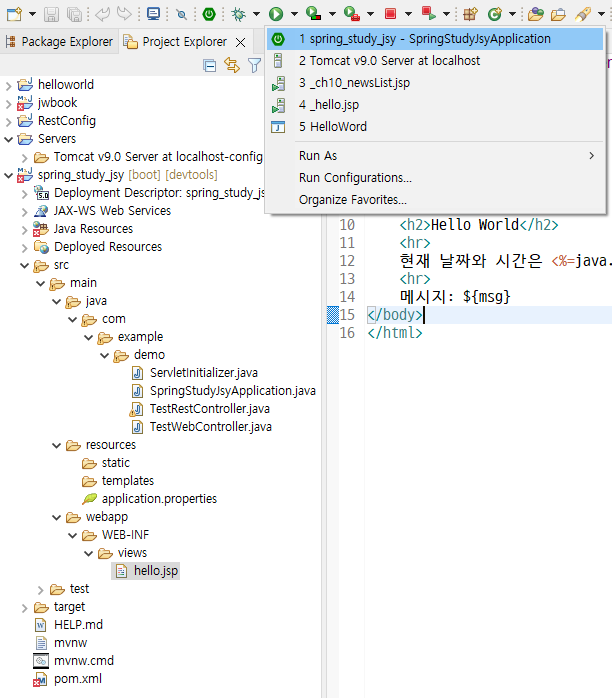Viewport: 612px width, 698px height.
Task: Click the Relaunch stop-and-run icon
Action: (x=429, y=14)
